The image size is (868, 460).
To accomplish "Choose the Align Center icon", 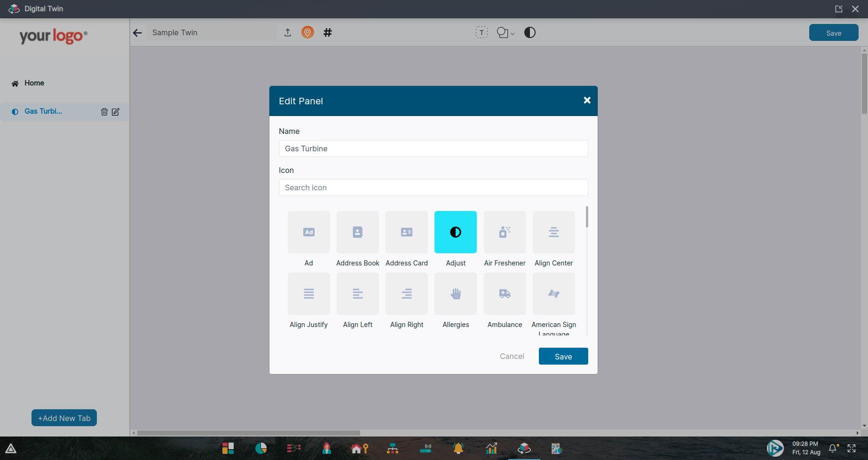I will pyautogui.click(x=553, y=232).
